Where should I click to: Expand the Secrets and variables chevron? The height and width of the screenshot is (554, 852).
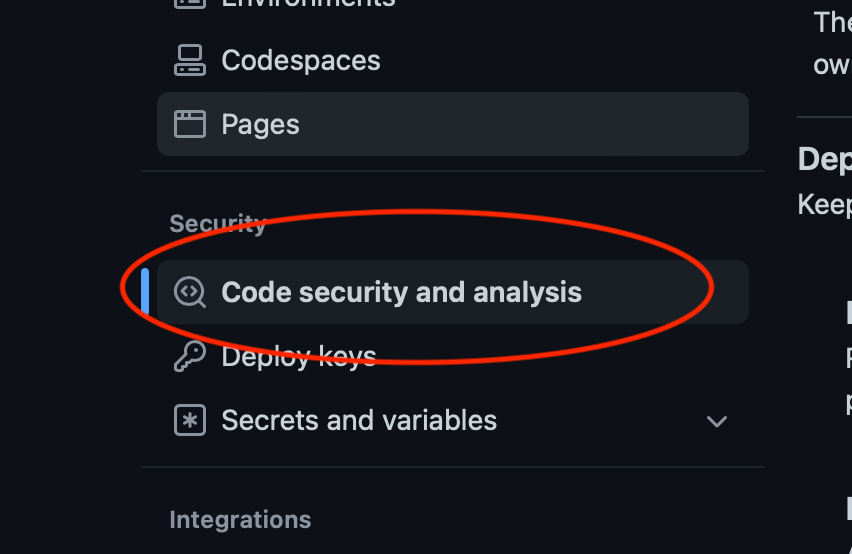click(717, 421)
